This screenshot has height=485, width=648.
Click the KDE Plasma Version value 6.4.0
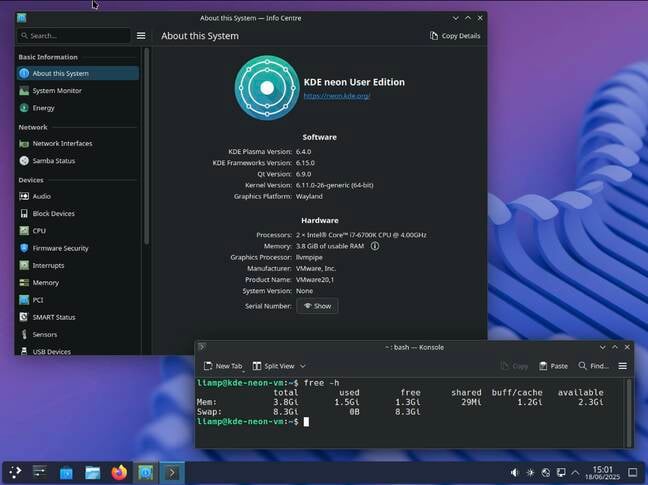303,152
